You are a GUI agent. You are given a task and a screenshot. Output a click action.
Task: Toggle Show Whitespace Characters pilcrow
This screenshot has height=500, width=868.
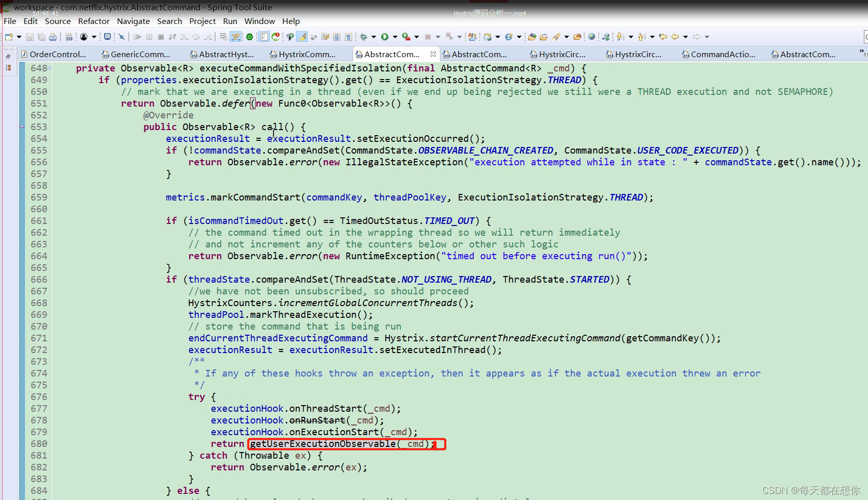click(x=349, y=37)
